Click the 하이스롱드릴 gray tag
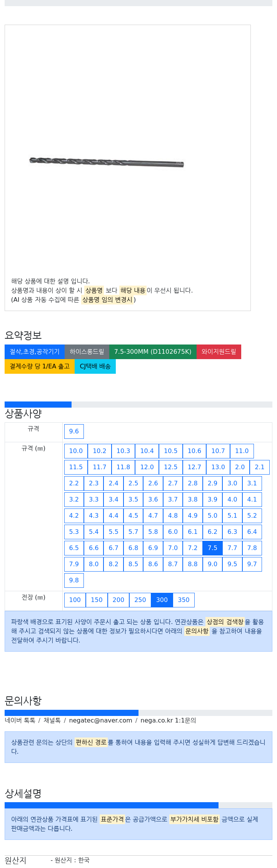The image size is (277, 868). pyautogui.click(x=87, y=352)
